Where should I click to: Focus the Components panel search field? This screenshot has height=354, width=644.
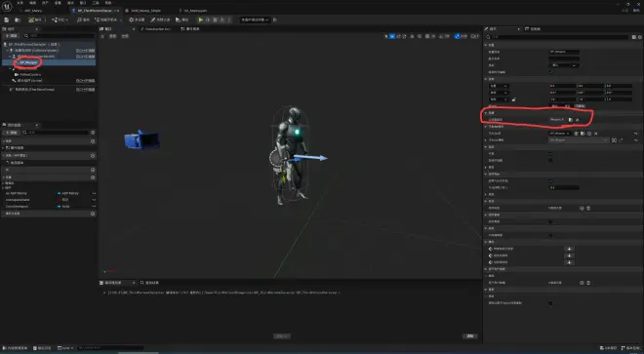point(59,36)
